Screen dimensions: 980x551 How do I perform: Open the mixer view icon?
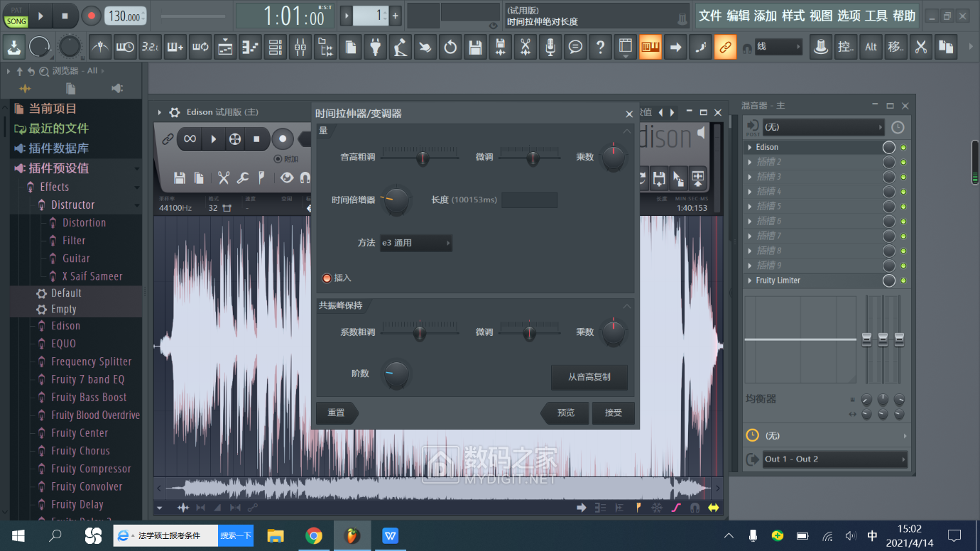[300, 48]
